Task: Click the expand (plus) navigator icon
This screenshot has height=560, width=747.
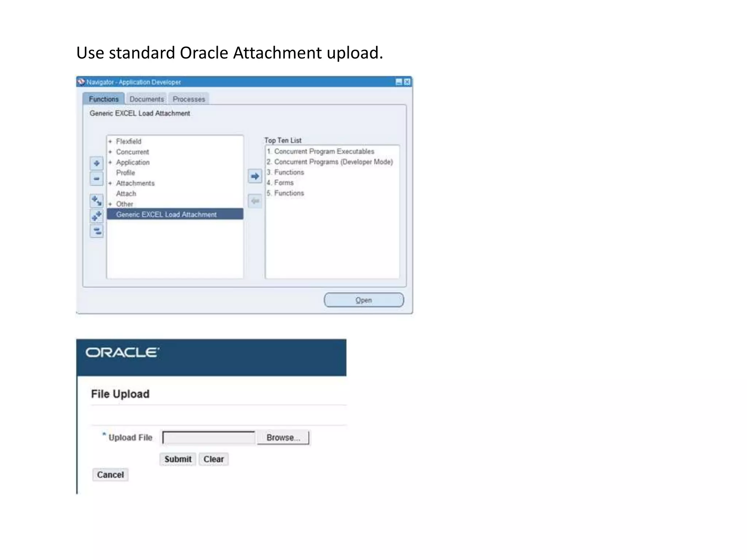Action: [x=97, y=163]
